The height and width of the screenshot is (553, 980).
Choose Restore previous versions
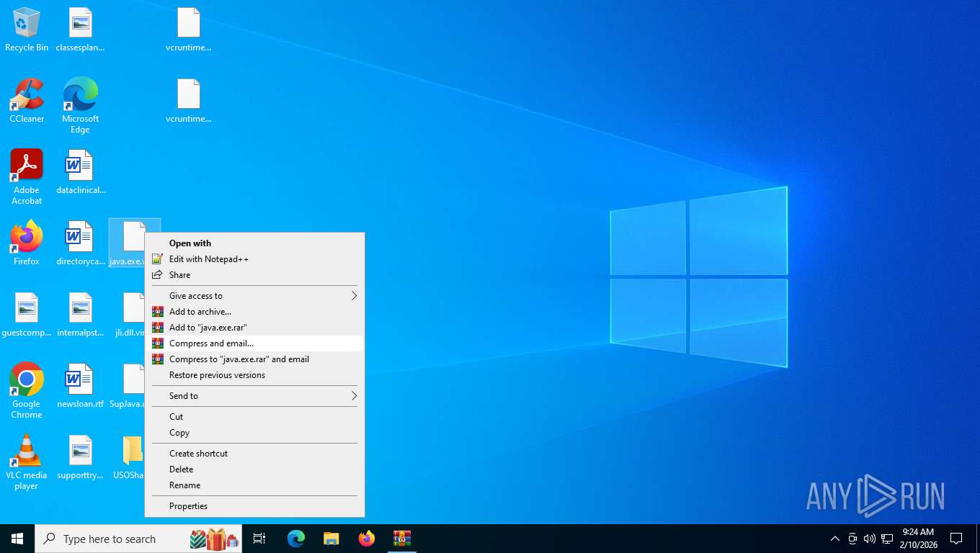pos(255,375)
